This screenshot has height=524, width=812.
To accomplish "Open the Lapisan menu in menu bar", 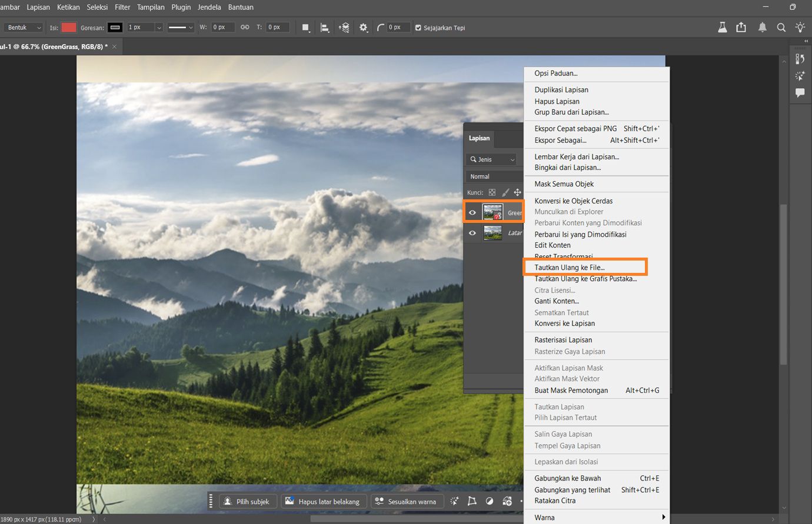I will click(38, 7).
